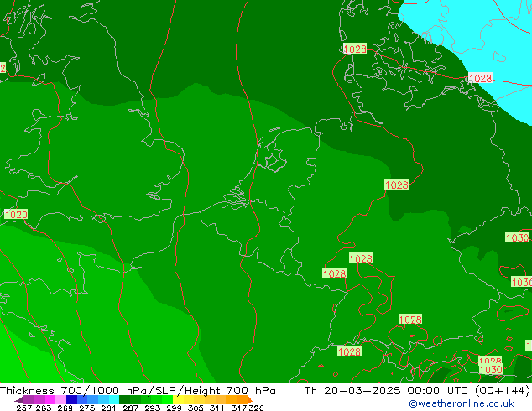Click the map title 'Thickness 700/1000 hPa/SLP/Height 700 hPa'
This screenshot has height=411, width=532.
[138, 391]
